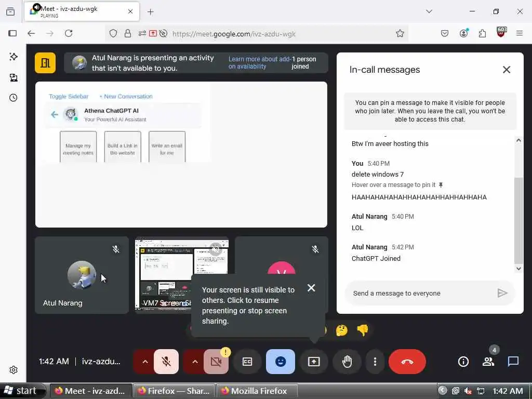Viewport: 532px width, 399px height.
Task: Click the thumbs down emoji reaction
Action: (363, 330)
